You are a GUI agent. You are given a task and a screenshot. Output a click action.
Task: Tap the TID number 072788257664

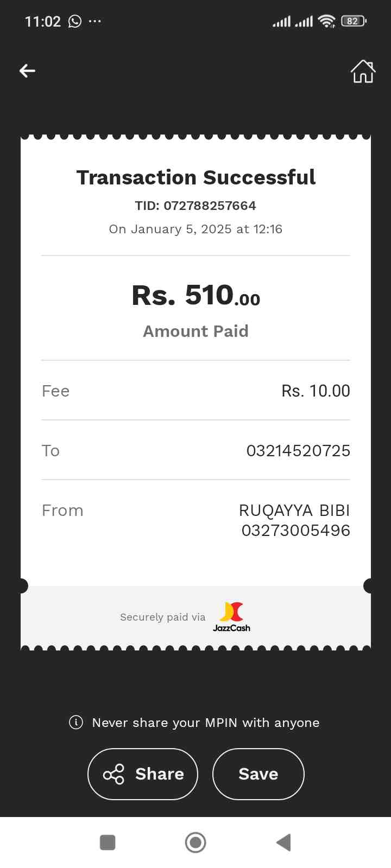pyautogui.click(x=210, y=206)
